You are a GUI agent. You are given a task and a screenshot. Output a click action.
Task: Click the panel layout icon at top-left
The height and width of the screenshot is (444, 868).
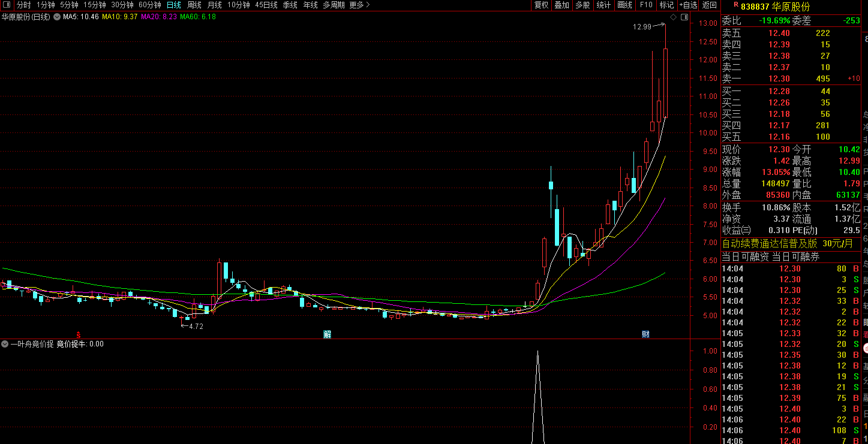pos(7,5)
